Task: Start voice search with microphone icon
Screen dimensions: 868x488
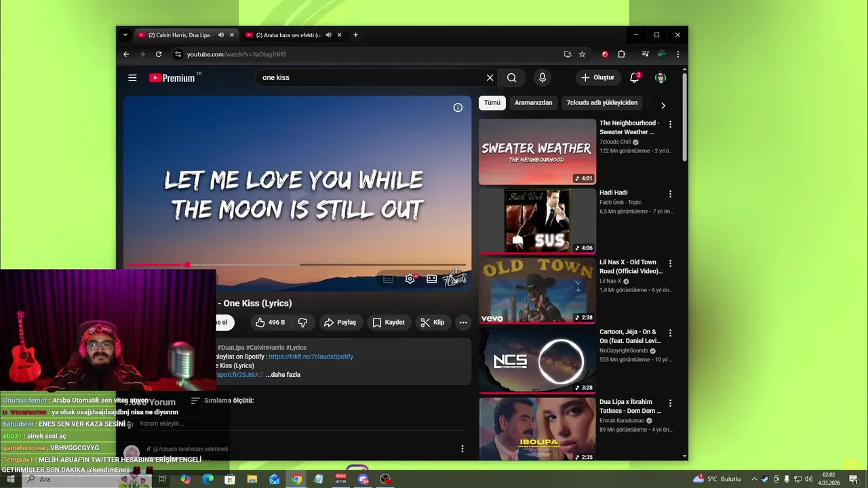Action: click(542, 78)
